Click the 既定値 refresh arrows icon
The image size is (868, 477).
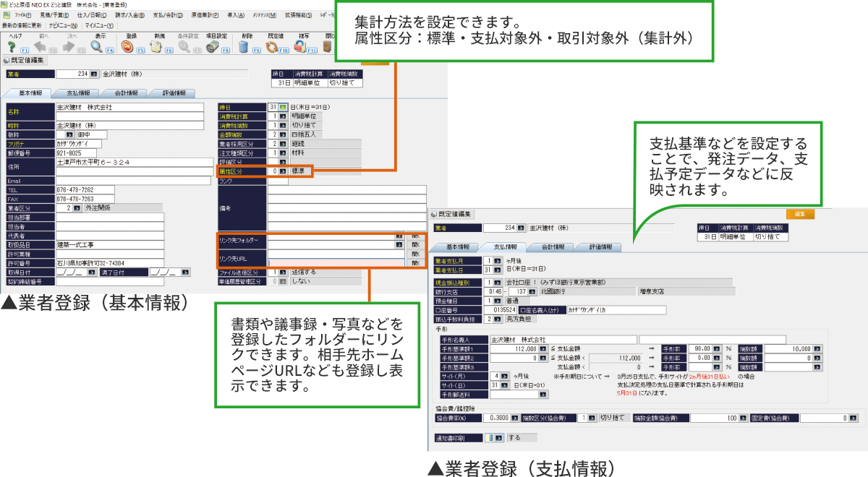(x=273, y=46)
